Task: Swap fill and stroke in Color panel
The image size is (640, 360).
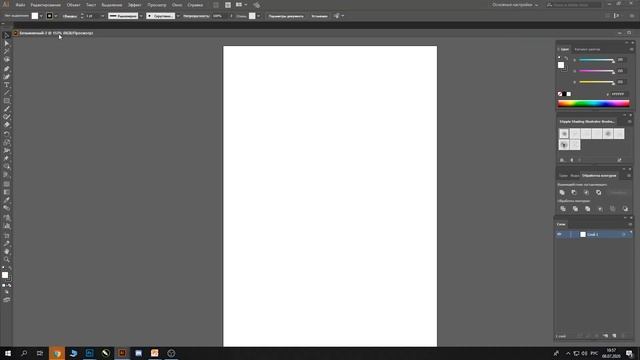Action: [566, 58]
